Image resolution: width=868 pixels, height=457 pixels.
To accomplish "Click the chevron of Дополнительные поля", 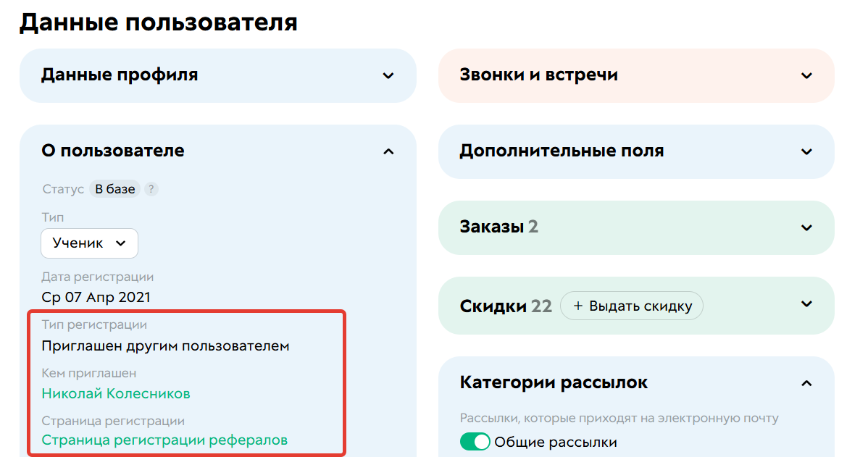I will coord(806,151).
